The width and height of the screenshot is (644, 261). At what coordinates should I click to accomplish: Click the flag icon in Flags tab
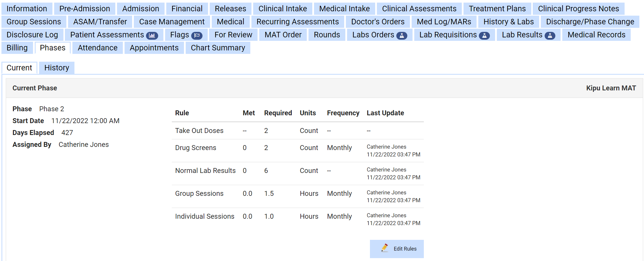[x=197, y=35]
